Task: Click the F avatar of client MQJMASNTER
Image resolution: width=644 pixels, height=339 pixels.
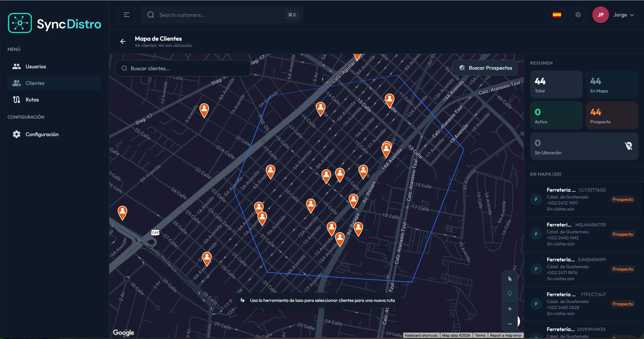Action: [536, 234]
